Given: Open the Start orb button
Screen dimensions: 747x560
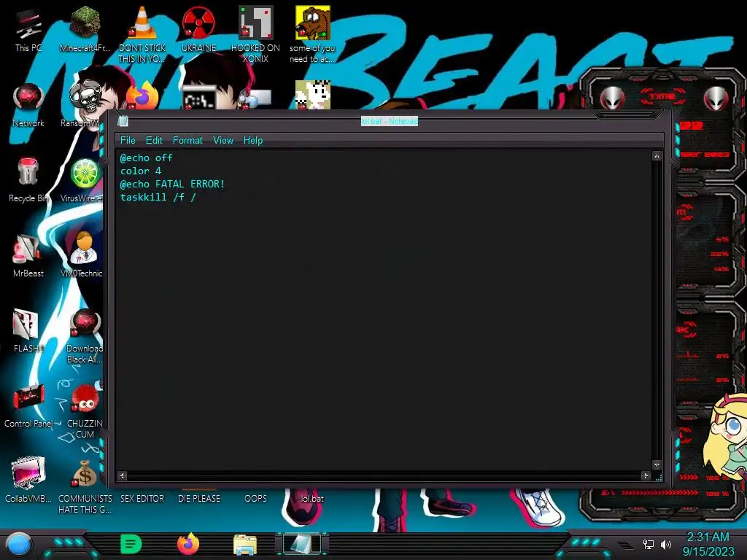Looking at the screenshot, I should pos(19,545).
